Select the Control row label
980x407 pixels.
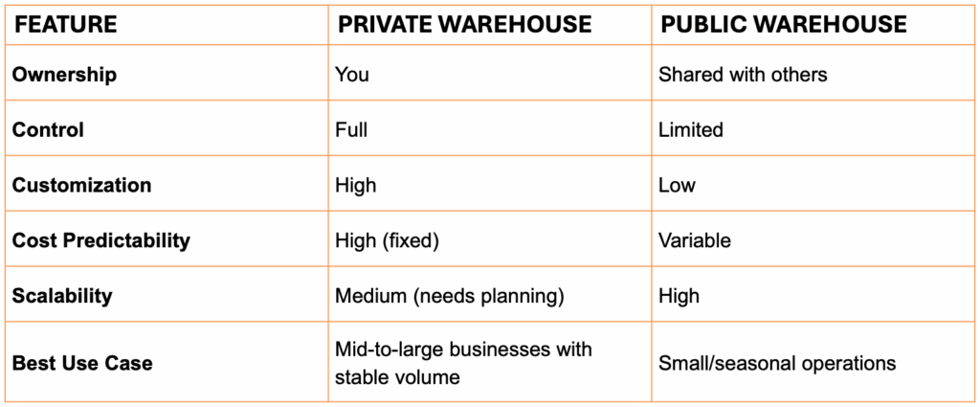tap(48, 130)
